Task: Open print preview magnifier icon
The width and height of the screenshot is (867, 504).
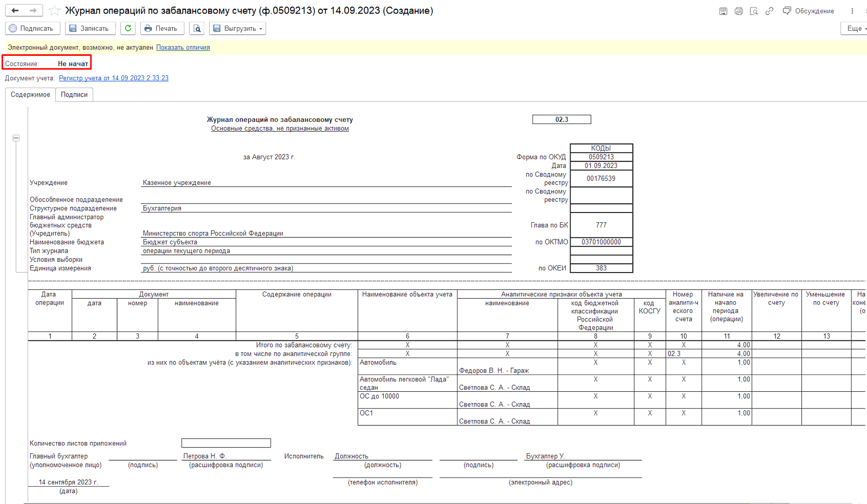Action: [197, 28]
